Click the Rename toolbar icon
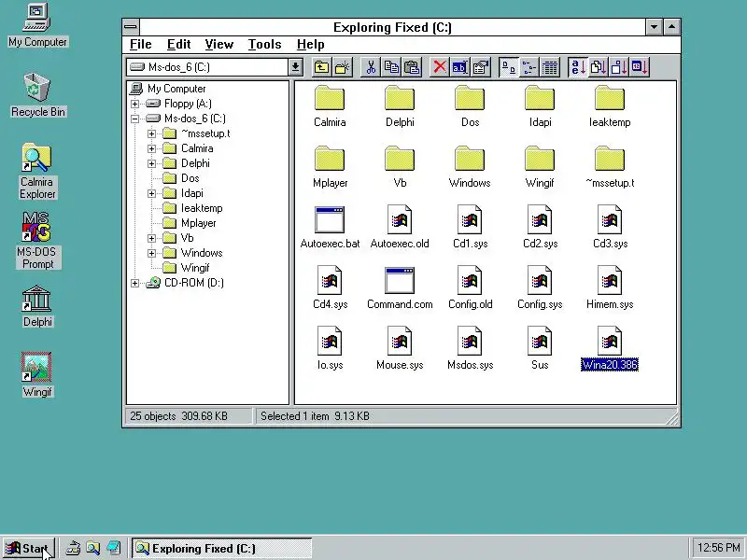 [460, 67]
